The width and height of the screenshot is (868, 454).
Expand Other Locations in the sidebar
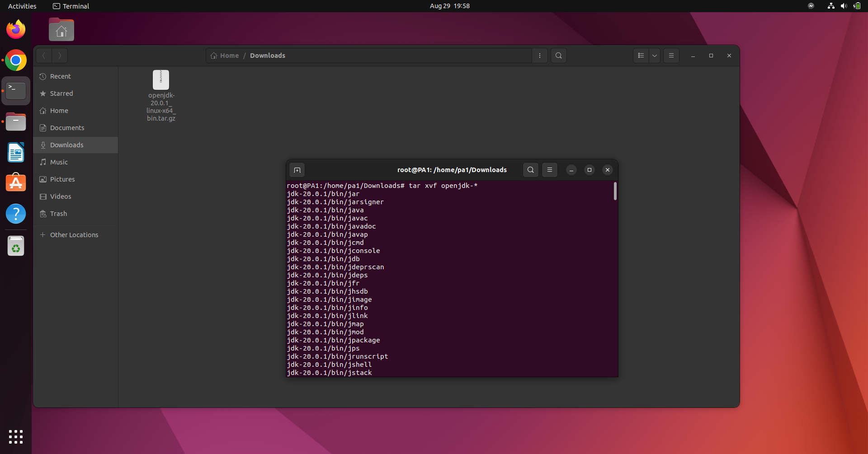[74, 234]
